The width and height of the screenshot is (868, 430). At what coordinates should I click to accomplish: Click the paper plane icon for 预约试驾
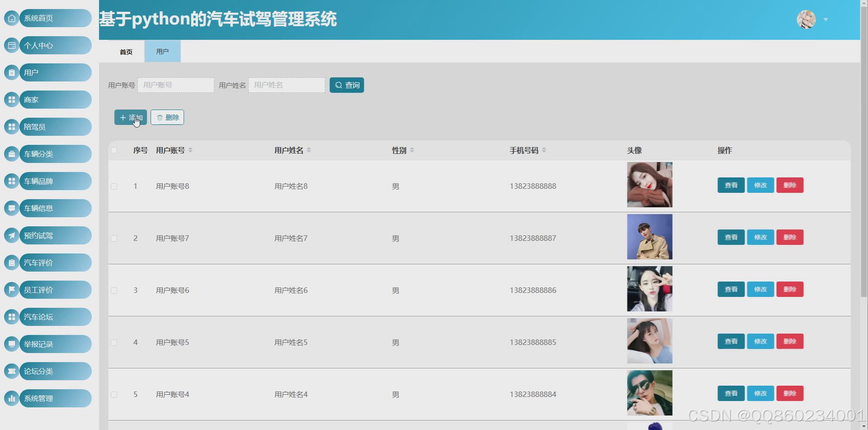[12, 235]
